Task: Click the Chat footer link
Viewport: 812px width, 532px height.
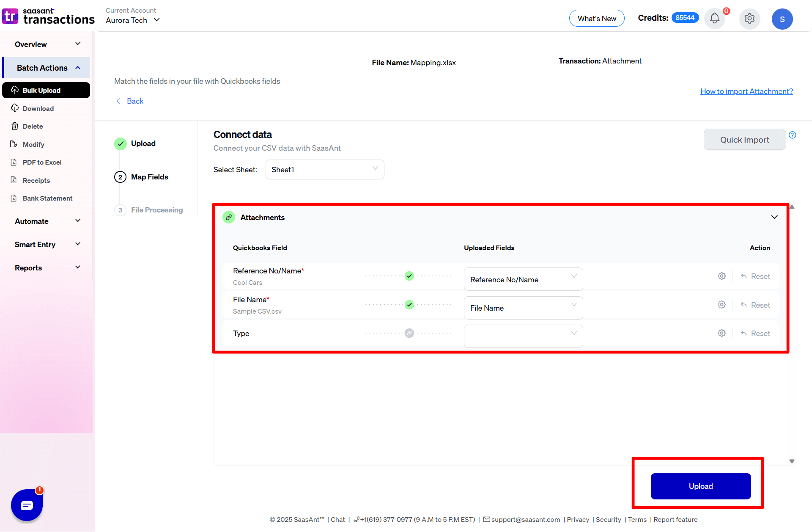Action: coord(337,519)
